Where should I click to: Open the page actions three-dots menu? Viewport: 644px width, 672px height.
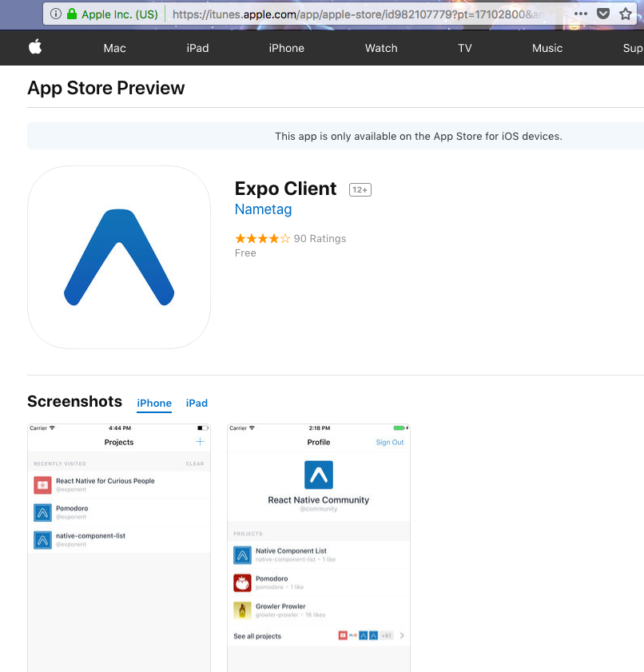(581, 14)
